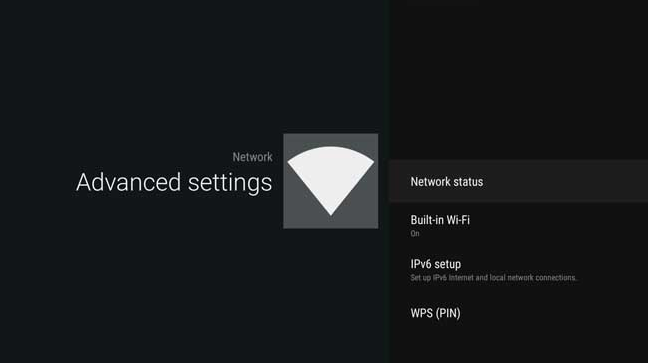Click the Advanced settings title
The image size is (648, 363).
tap(174, 182)
